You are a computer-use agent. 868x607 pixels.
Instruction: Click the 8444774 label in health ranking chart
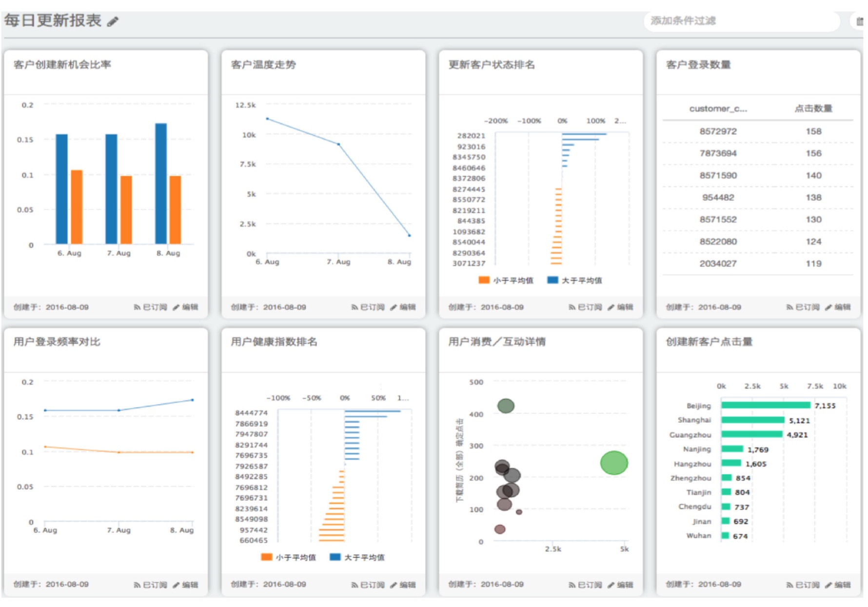click(251, 413)
